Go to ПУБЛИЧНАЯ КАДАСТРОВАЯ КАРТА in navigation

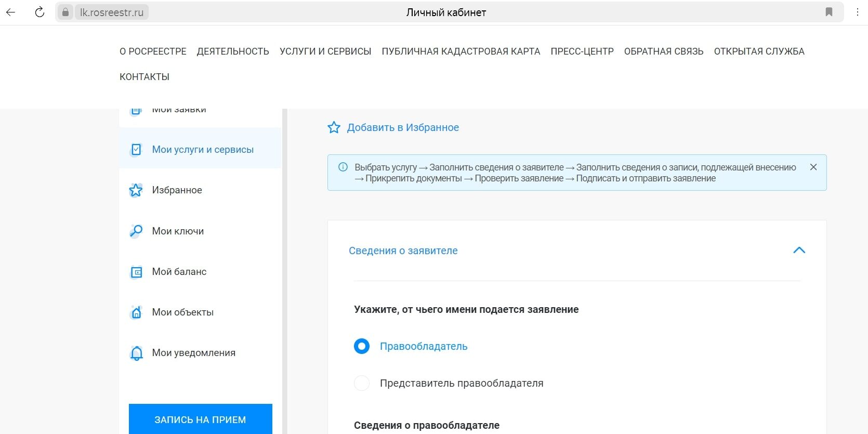pyautogui.click(x=461, y=51)
